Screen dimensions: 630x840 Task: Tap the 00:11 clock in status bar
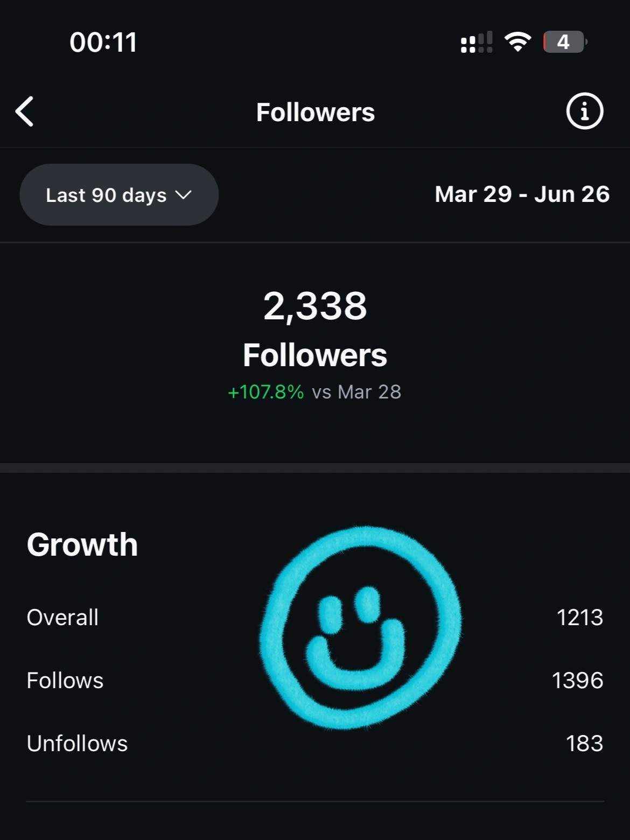(x=103, y=42)
